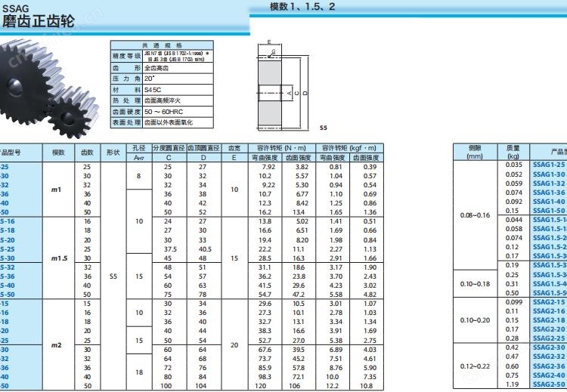The image size is (567, 392).
Task: Click the 模数1、1.5、2 heading text
Action: point(302,7)
